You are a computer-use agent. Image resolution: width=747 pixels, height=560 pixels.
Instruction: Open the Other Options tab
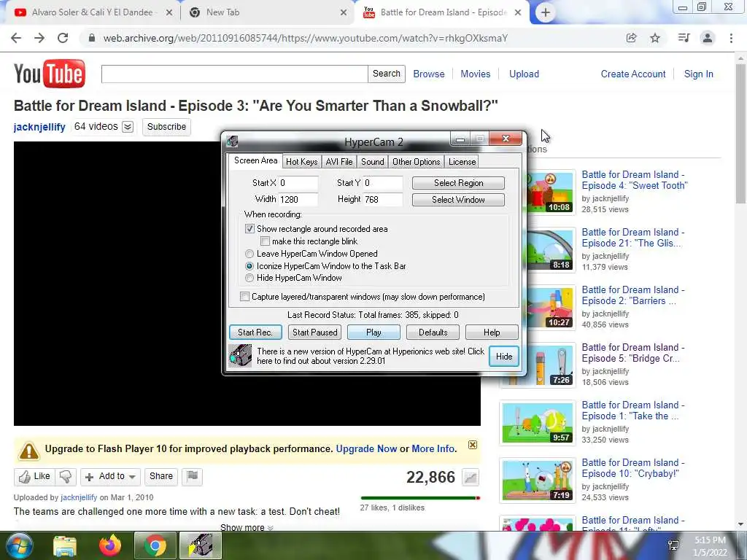(x=417, y=162)
